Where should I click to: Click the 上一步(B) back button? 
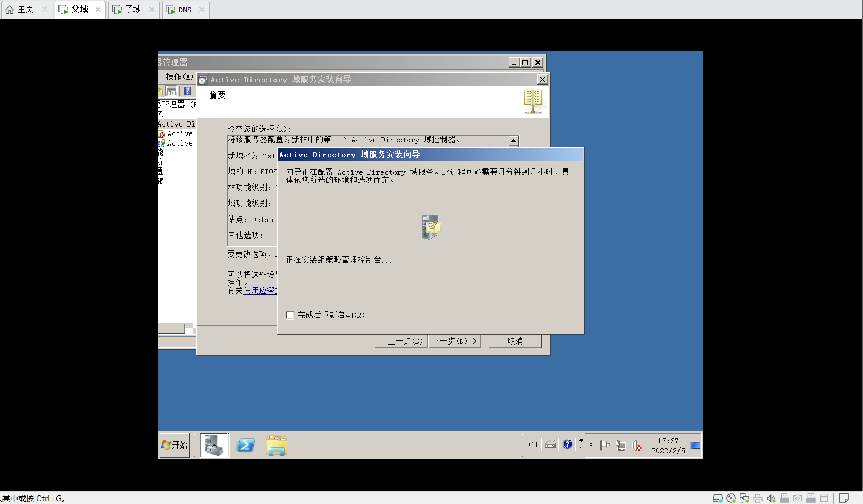[x=401, y=341]
